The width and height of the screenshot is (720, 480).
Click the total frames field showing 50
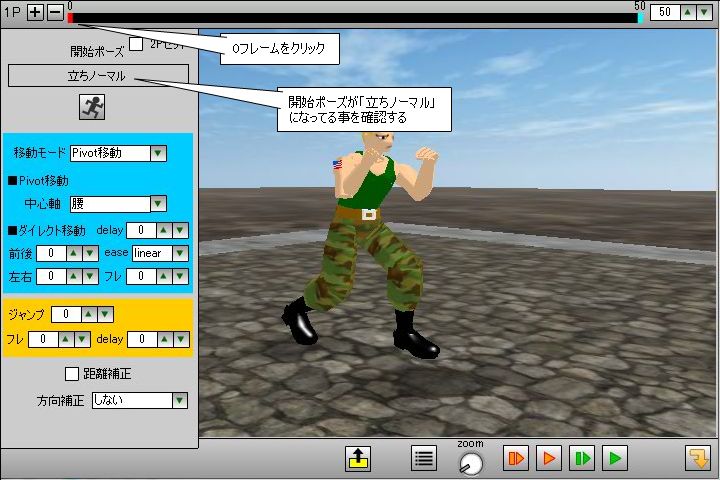pyautogui.click(x=664, y=12)
